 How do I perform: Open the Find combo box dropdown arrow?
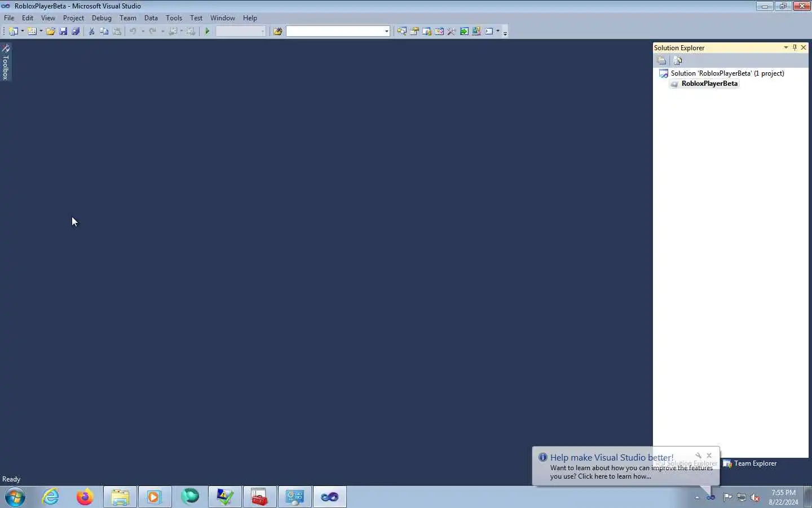tap(386, 32)
